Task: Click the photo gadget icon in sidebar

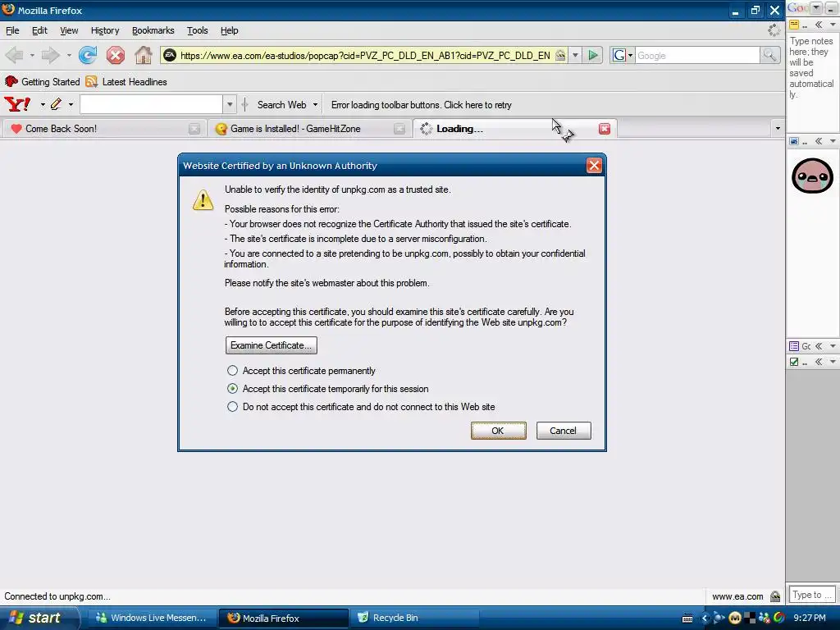Action: [794, 141]
